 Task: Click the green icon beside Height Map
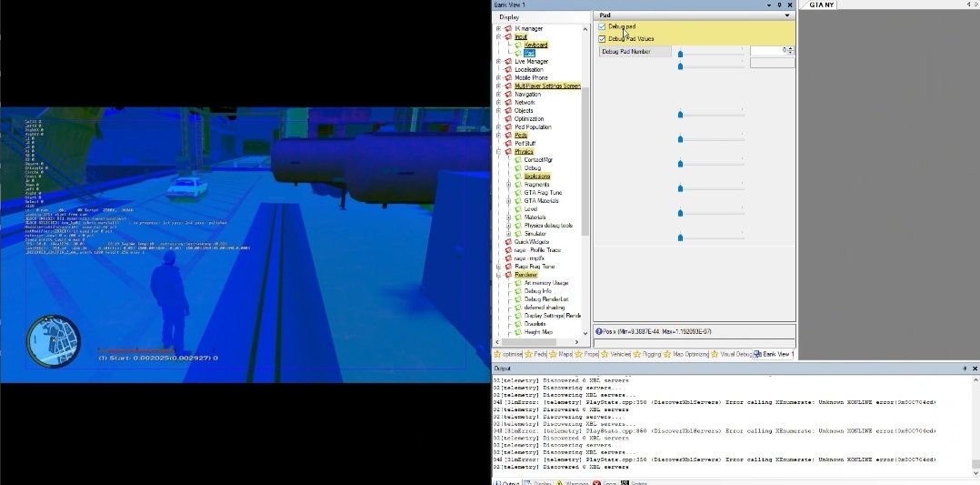click(518, 332)
